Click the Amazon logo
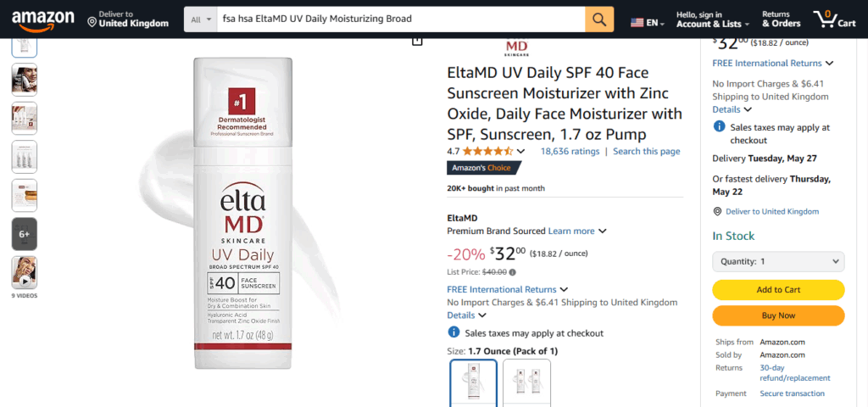 tap(42, 20)
